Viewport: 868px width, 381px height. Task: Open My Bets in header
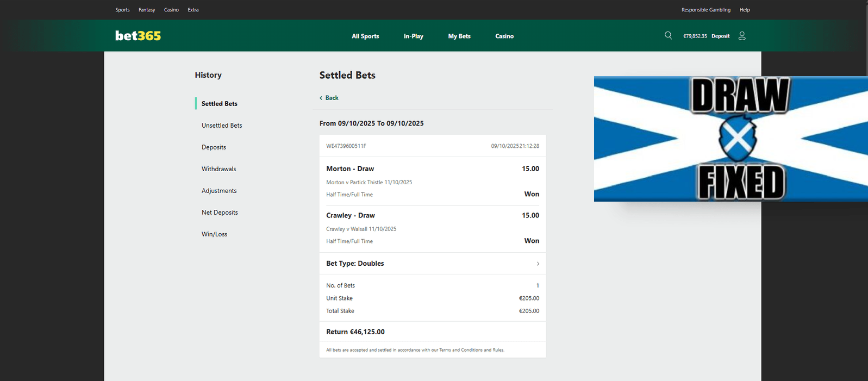459,36
